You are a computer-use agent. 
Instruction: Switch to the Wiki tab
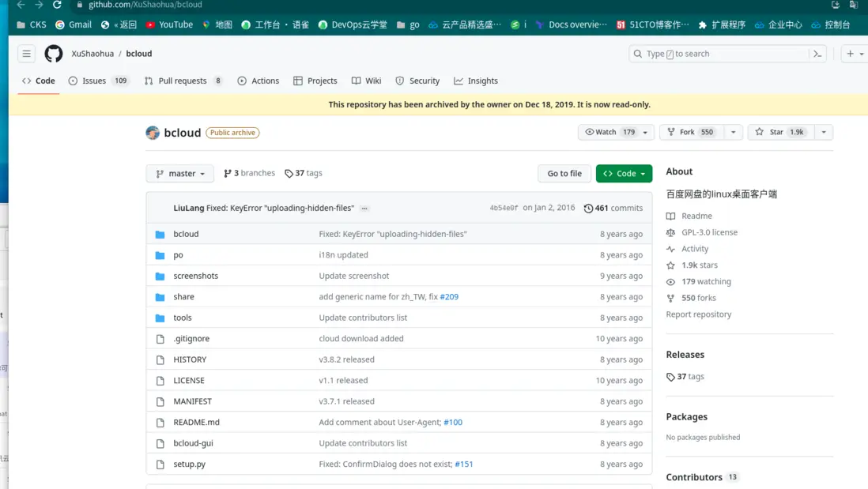367,81
